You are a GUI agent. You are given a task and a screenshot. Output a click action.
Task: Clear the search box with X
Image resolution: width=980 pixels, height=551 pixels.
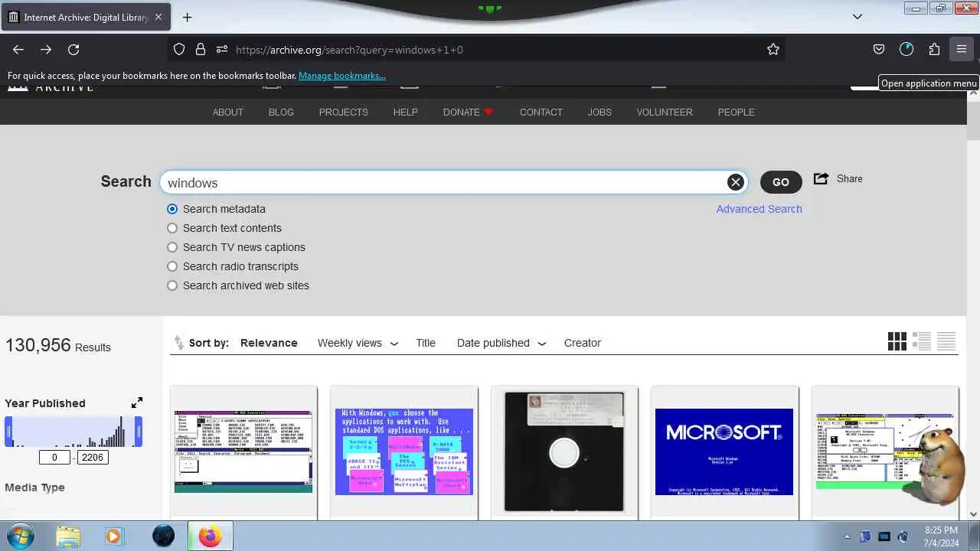click(x=736, y=182)
